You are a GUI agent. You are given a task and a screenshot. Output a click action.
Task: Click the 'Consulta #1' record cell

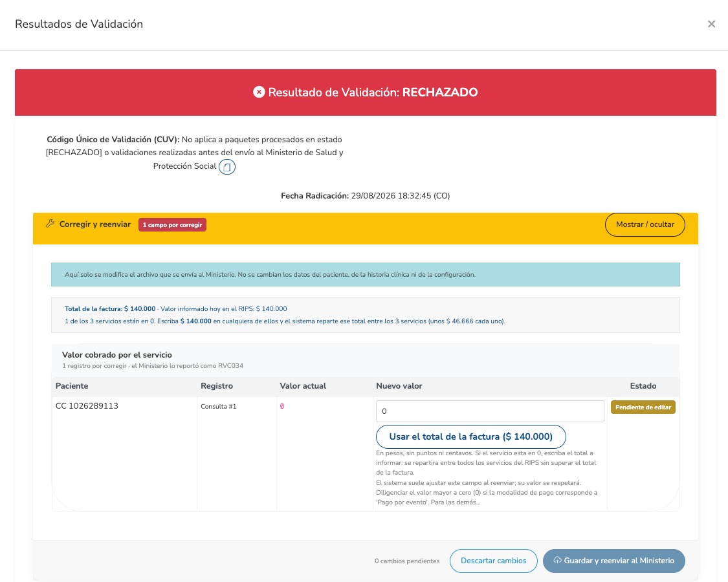[x=218, y=407]
